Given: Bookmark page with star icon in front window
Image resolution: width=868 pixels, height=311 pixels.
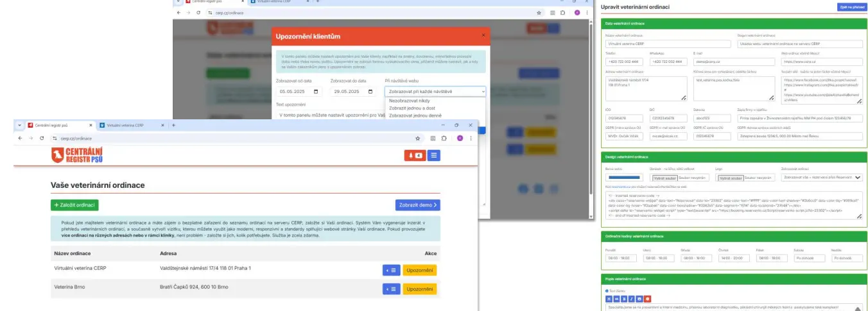Looking at the screenshot, I should click(418, 138).
